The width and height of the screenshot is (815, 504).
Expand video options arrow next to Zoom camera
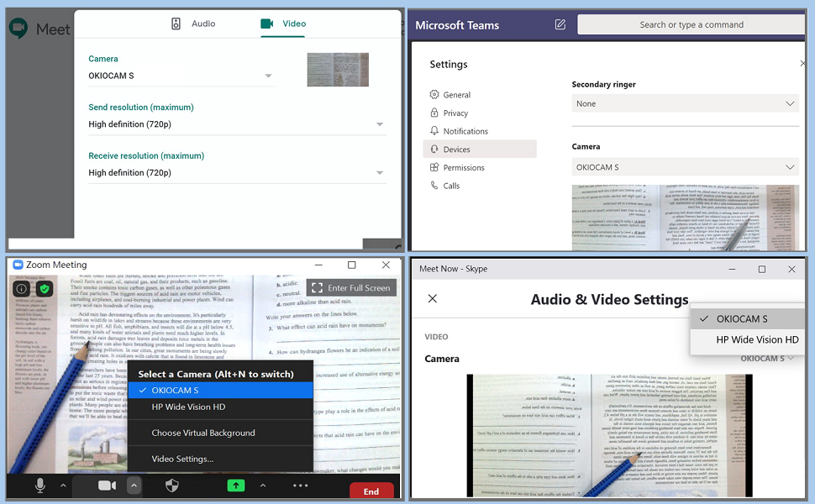click(134, 486)
